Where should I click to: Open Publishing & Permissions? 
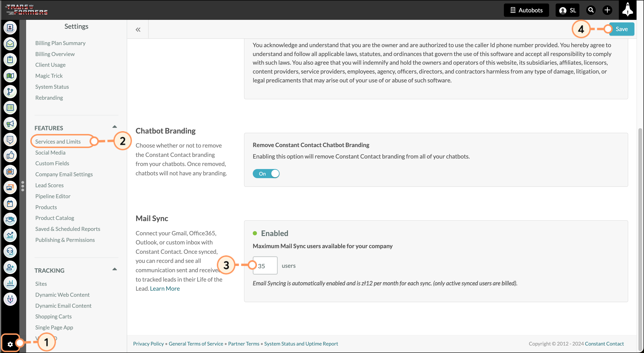pyautogui.click(x=65, y=240)
